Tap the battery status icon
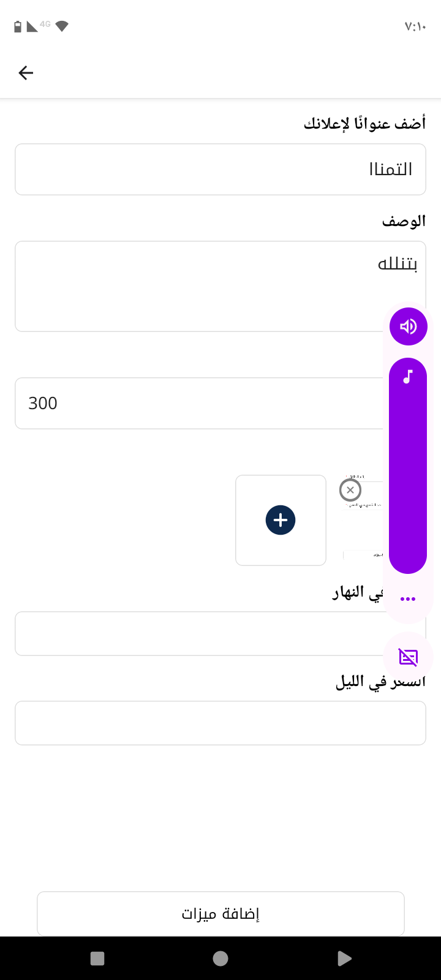This screenshot has height=980, width=441. pyautogui.click(x=18, y=26)
